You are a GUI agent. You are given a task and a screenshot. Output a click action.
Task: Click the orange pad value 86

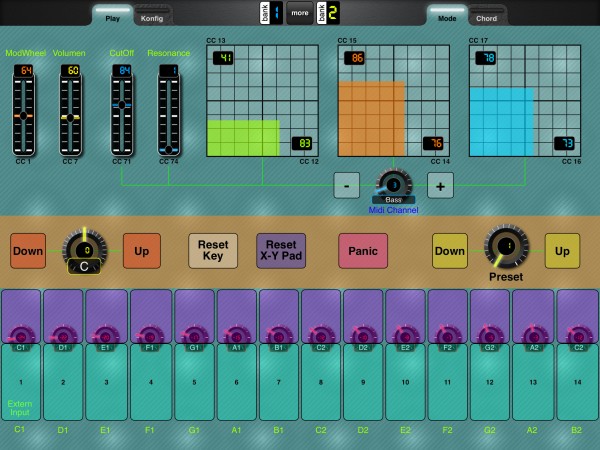tap(354, 58)
